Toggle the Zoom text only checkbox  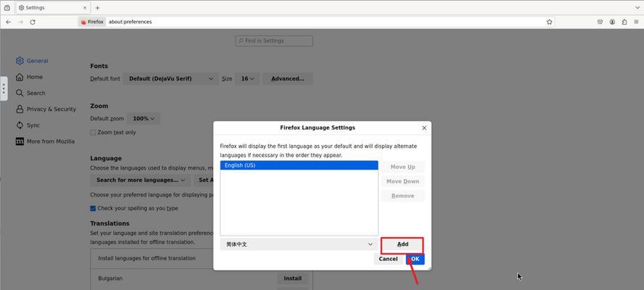pos(94,133)
